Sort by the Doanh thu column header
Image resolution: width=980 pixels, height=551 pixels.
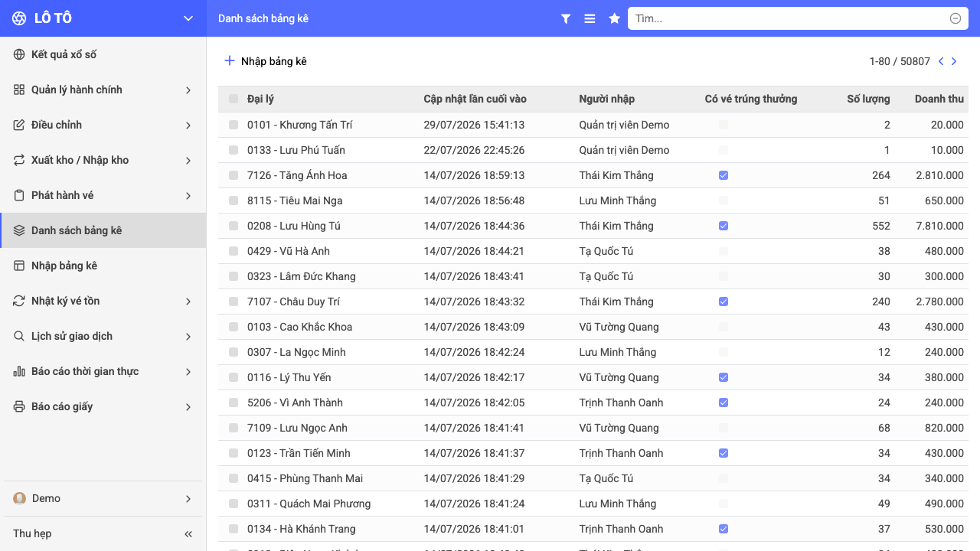pos(939,99)
